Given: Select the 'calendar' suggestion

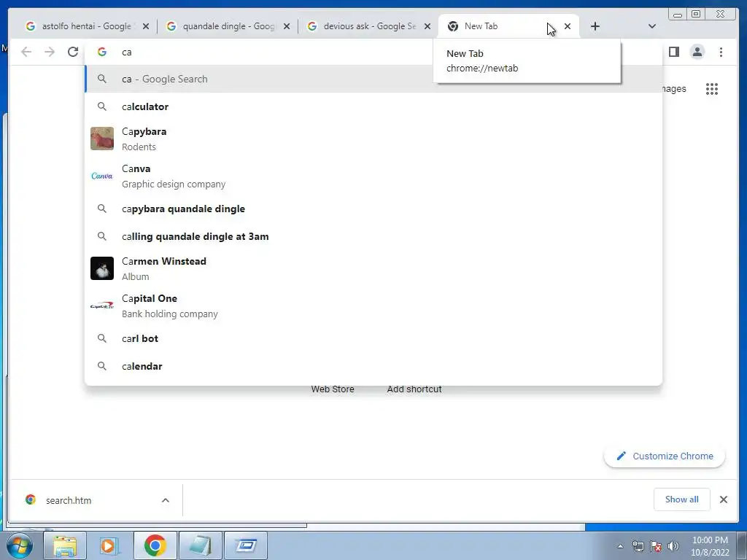Looking at the screenshot, I should pyautogui.click(x=373, y=366).
